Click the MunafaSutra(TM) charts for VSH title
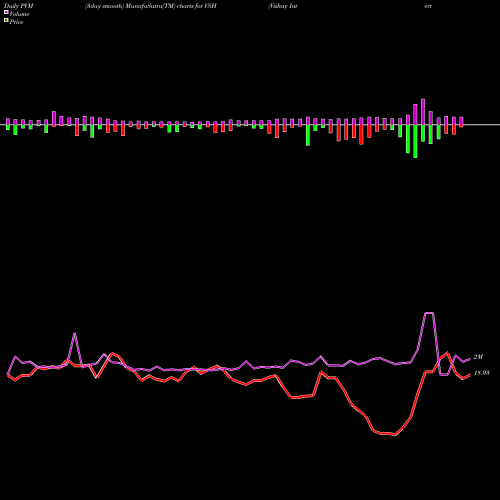 pyautogui.click(x=151, y=6)
